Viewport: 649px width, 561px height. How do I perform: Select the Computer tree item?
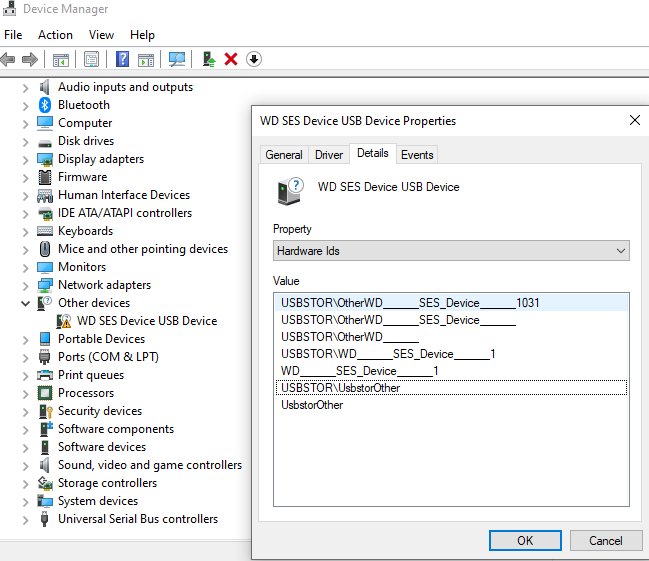tap(85, 123)
